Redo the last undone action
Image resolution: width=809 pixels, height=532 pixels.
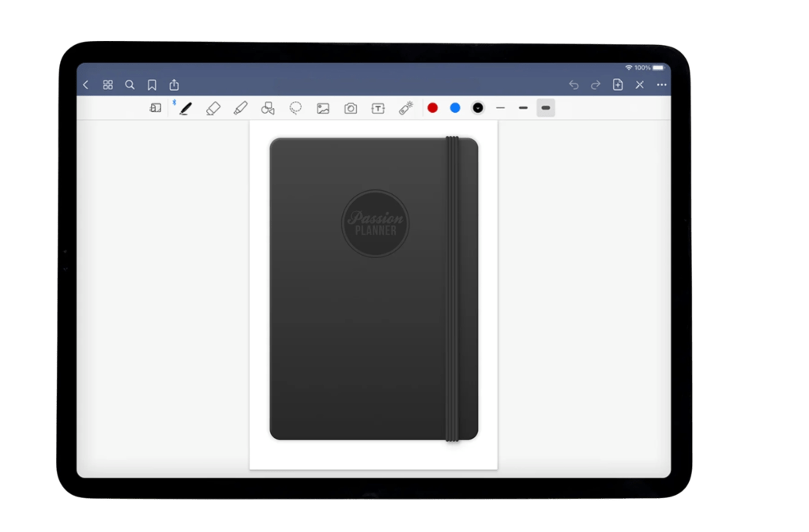(x=596, y=85)
